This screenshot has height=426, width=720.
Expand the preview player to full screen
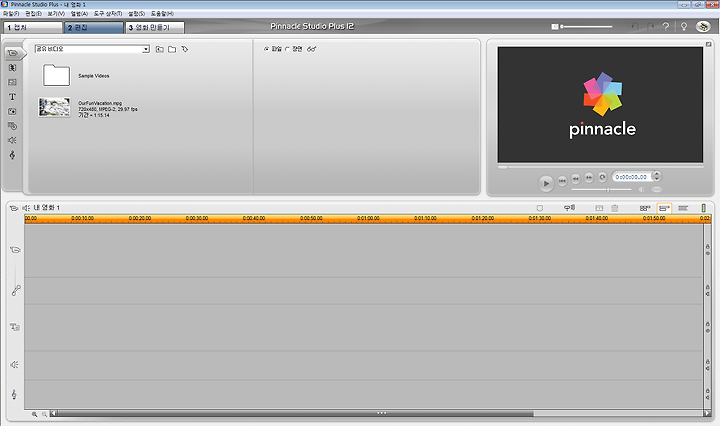point(709,44)
